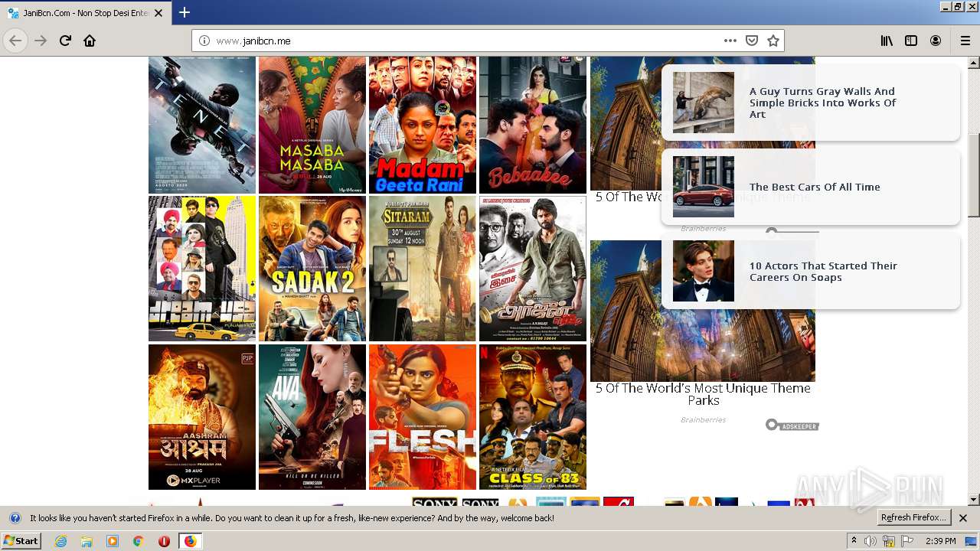This screenshot has height=551, width=980.
Task: Click the Adskeeper logo below the ad
Action: [x=792, y=425]
